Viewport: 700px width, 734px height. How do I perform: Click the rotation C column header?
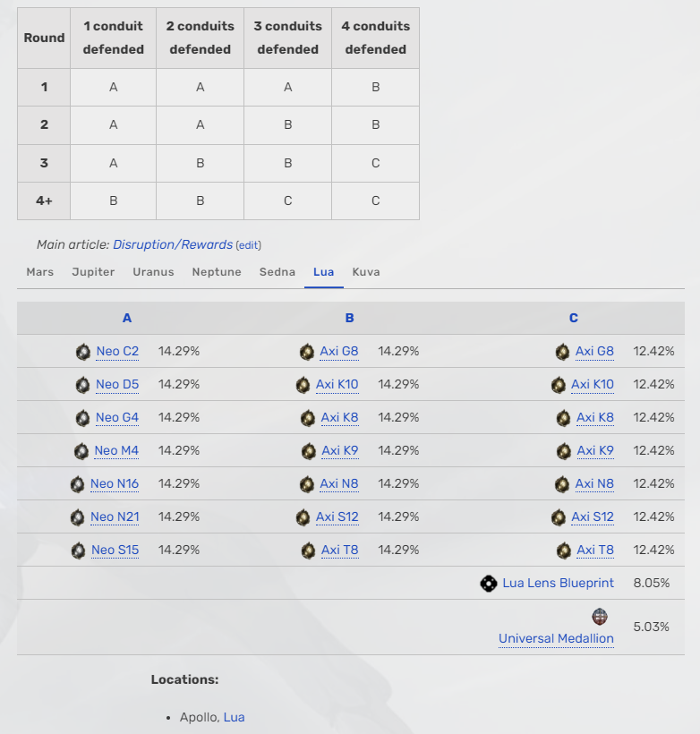(x=574, y=318)
